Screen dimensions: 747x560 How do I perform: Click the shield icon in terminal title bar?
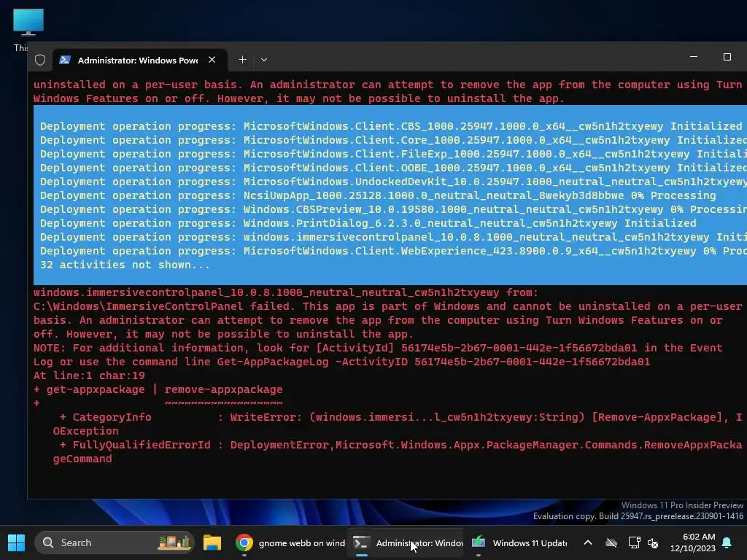point(40,60)
